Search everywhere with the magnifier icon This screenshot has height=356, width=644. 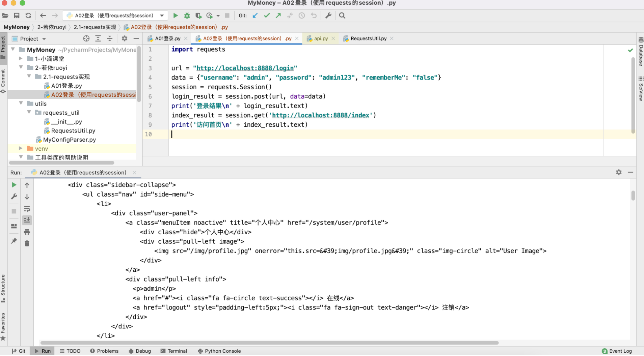pyautogui.click(x=342, y=16)
